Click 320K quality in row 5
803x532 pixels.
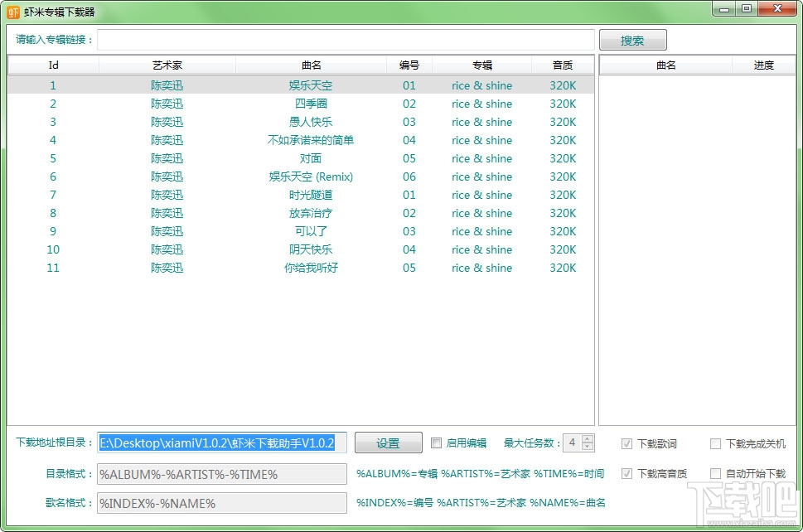coord(563,158)
